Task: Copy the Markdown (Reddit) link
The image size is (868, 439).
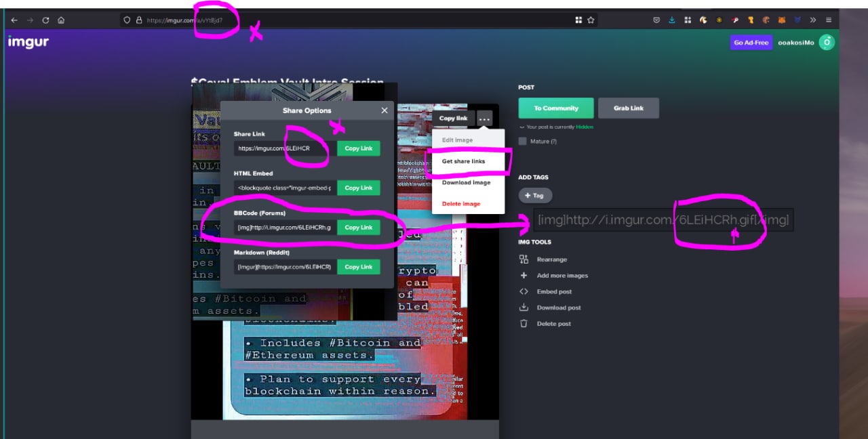Action: 359,267
